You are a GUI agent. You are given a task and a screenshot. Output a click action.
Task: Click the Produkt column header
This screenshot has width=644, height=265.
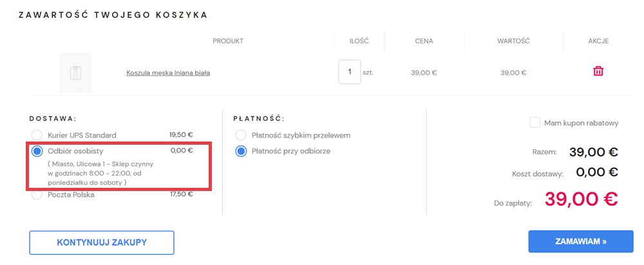coord(228,41)
